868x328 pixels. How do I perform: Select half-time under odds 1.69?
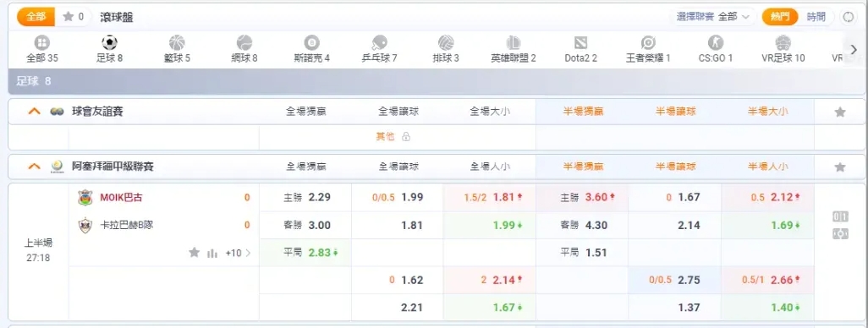767,225
